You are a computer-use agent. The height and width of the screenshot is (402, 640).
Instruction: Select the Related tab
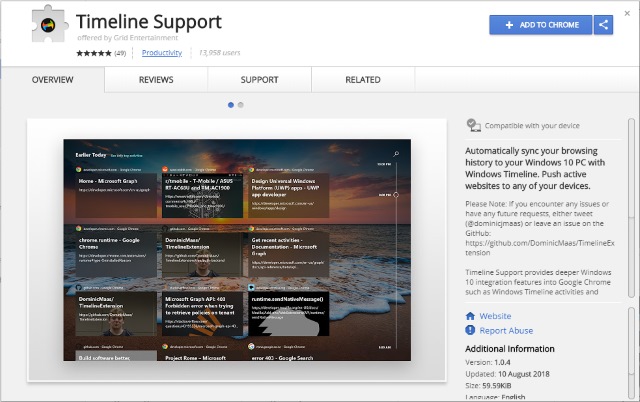point(362,79)
